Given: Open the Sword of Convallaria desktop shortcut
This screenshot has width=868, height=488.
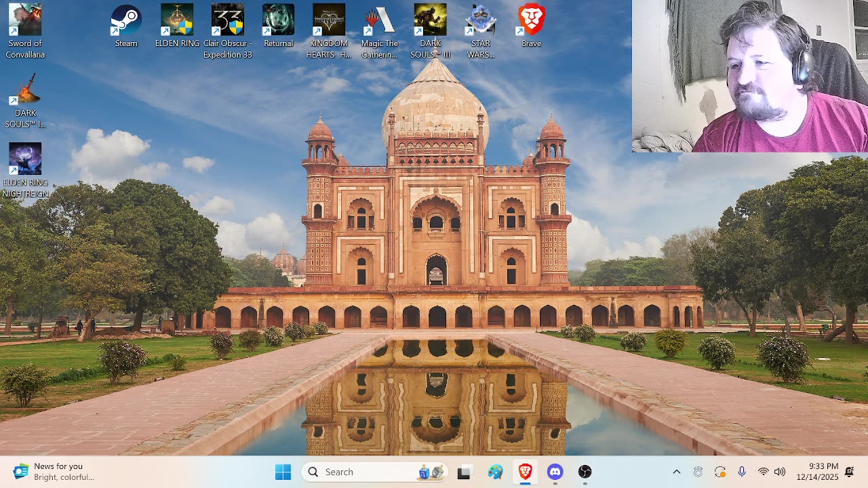Looking at the screenshot, I should 25,31.
